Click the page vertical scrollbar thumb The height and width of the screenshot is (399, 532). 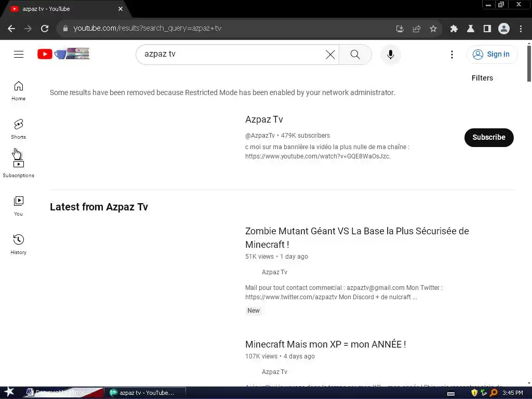tap(529, 63)
